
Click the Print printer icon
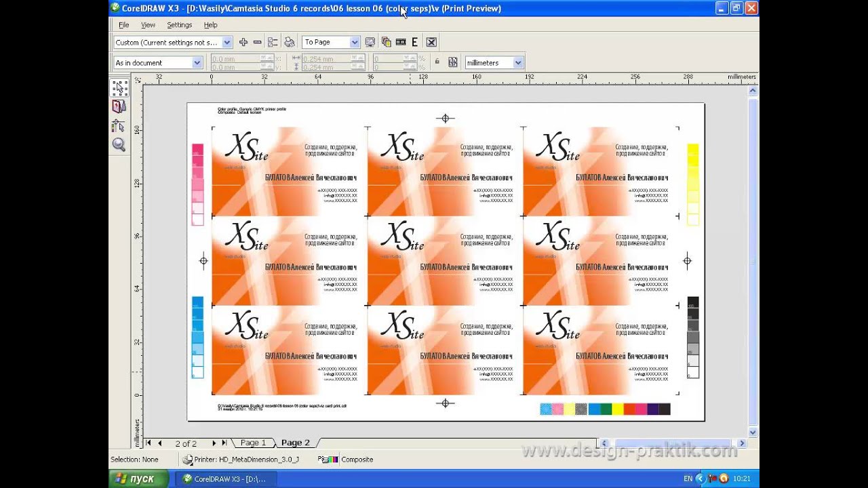pyautogui.click(x=290, y=42)
